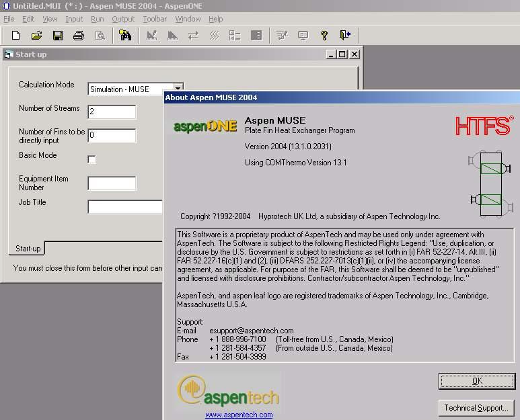Open the Input menu
This screenshot has height=420, width=520.
point(74,19)
